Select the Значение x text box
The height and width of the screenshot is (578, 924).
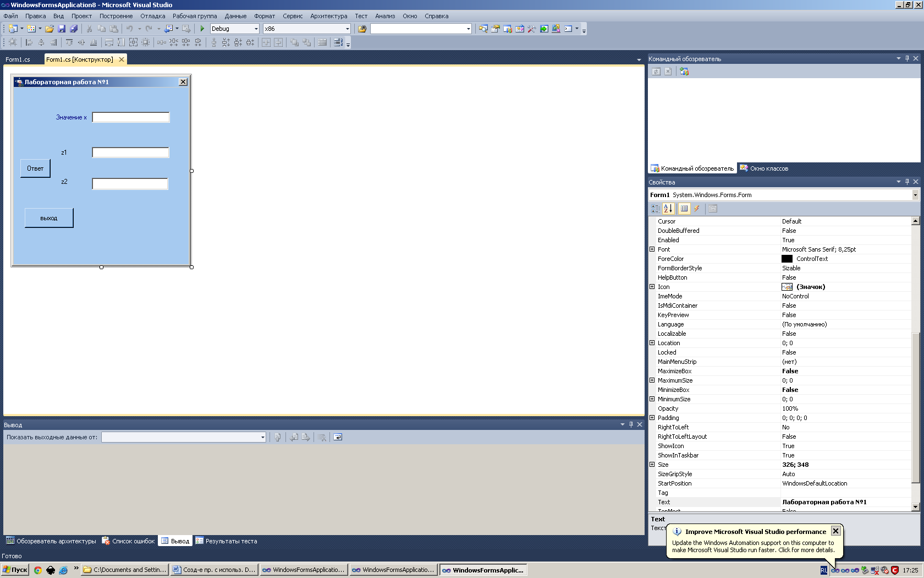point(131,117)
